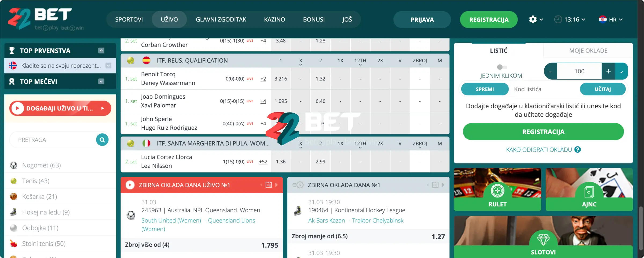The image size is (644, 258).
Task: Click football icon beside South United match
Action: tap(131, 215)
